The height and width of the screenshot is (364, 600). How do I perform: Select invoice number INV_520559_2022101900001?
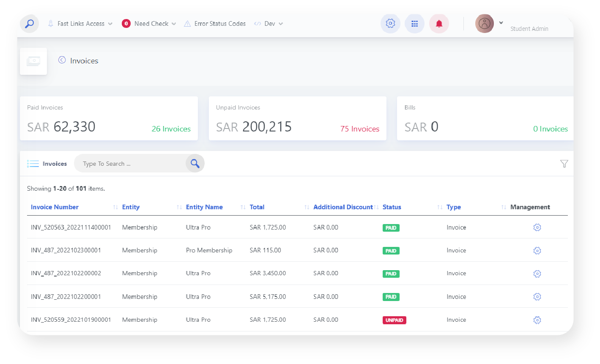71,320
